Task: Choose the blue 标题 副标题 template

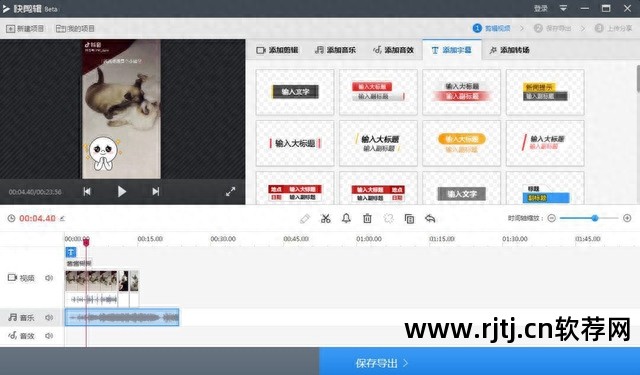Action: point(545,188)
